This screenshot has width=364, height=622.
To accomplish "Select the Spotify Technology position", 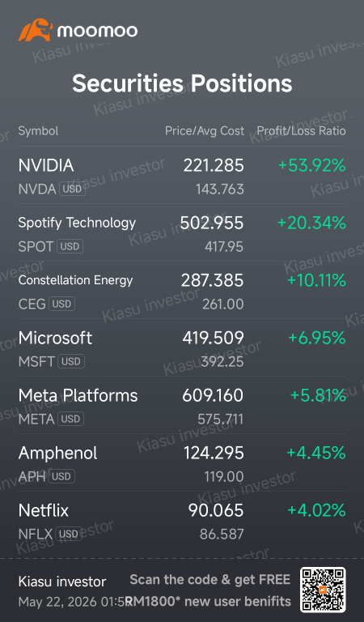I will (x=182, y=233).
